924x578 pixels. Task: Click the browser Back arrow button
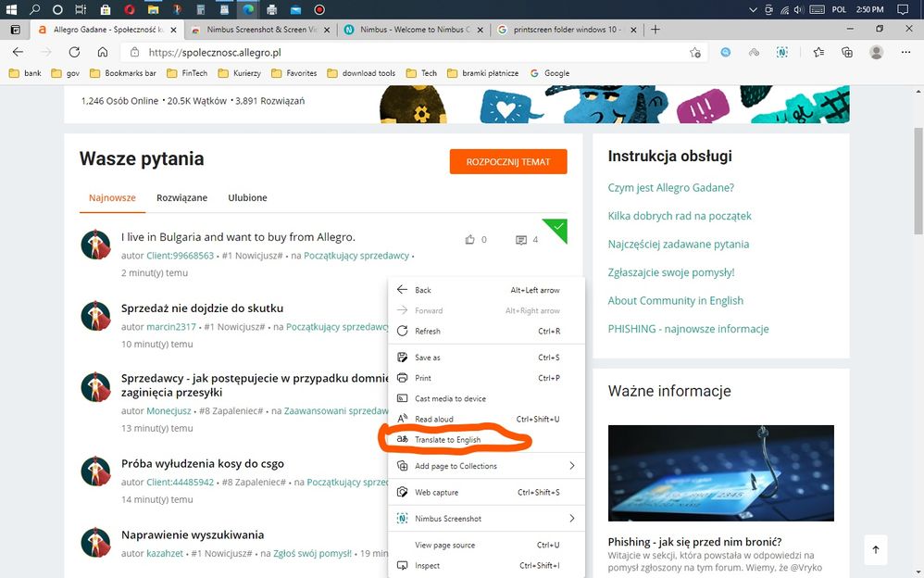[18, 52]
